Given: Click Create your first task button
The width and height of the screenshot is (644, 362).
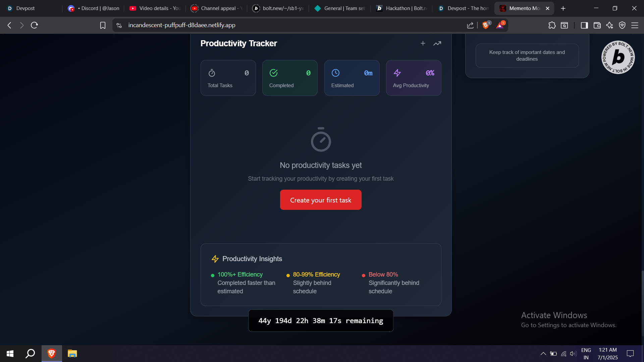Looking at the screenshot, I should pos(321,200).
